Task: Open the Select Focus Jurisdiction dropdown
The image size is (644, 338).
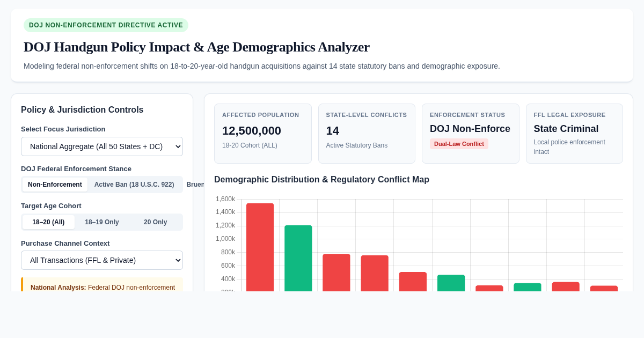Action: [102, 146]
